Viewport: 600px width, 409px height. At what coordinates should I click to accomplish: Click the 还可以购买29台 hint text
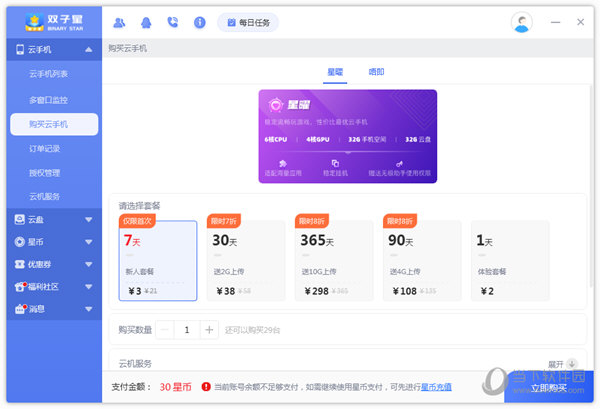252,330
